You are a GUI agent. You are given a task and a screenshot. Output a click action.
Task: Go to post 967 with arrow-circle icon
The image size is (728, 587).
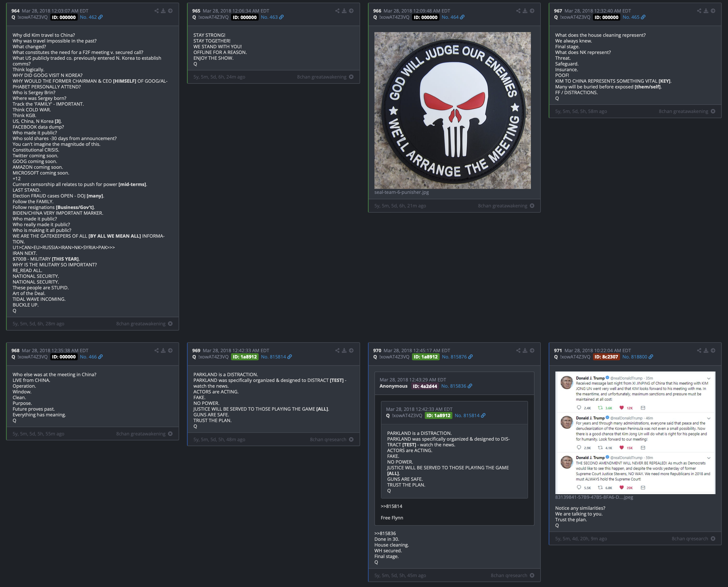713,11
